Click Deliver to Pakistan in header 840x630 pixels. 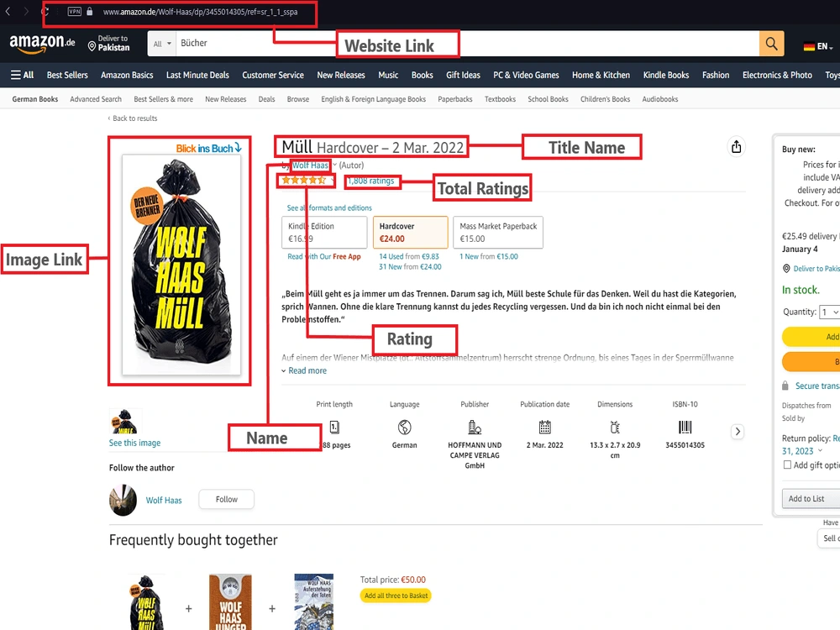click(x=108, y=43)
